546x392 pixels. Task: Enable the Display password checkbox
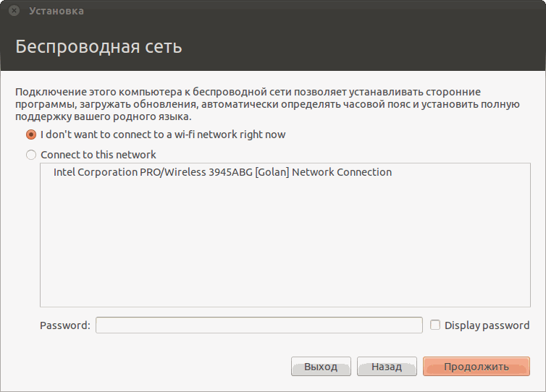pos(435,325)
